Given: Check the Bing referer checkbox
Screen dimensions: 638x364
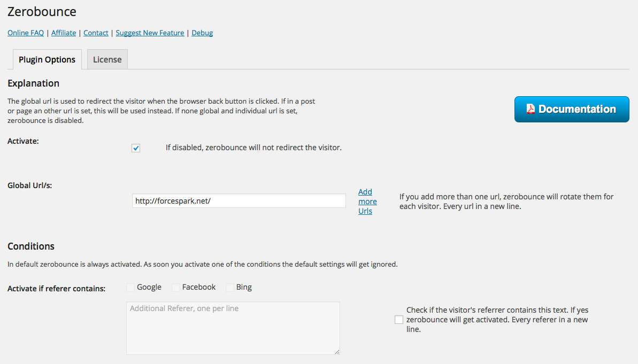Looking at the screenshot, I should tap(230, 288).
